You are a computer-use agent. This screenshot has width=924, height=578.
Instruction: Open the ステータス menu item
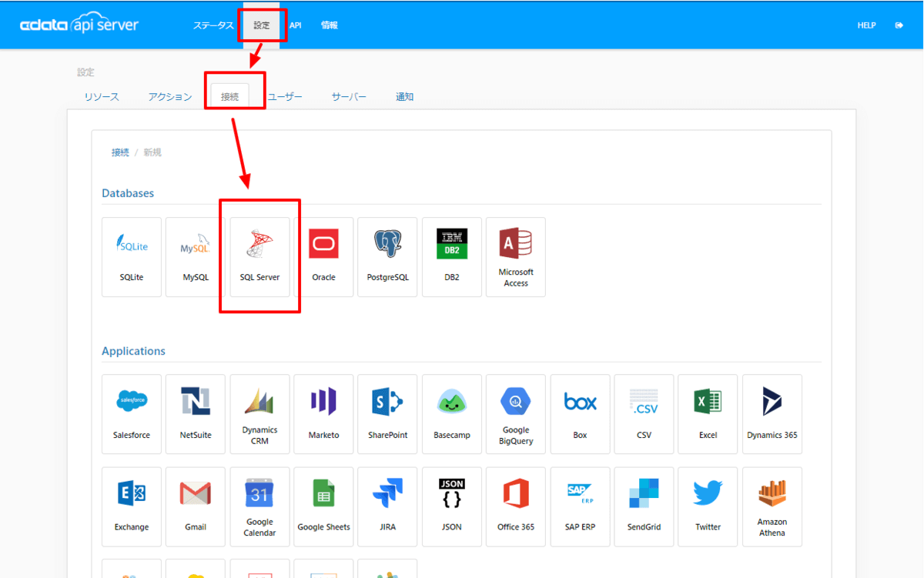point(213,25)
